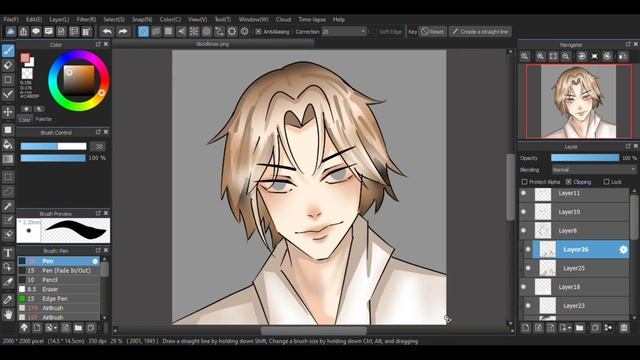
Task: Open the Snap menu
Action: click(142, 19)
